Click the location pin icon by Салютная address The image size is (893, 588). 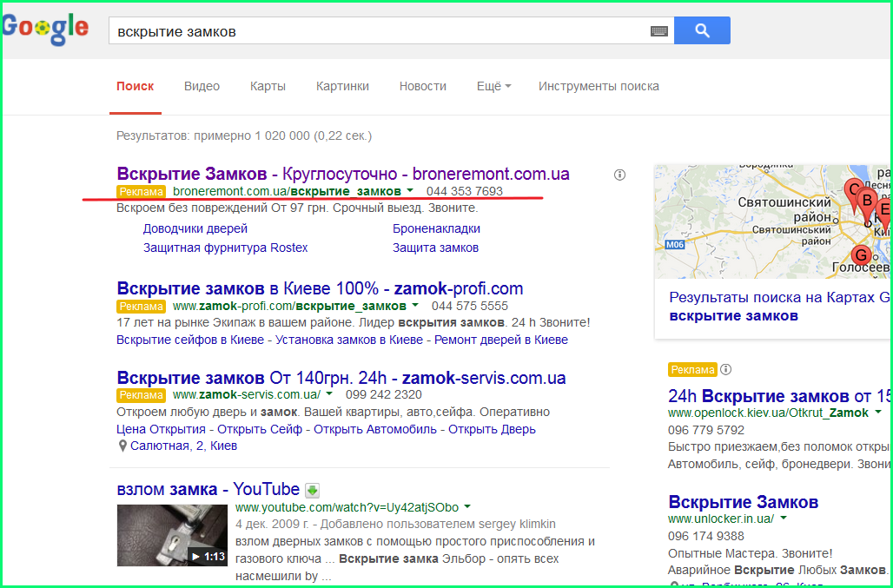click(x=122, y=446)
